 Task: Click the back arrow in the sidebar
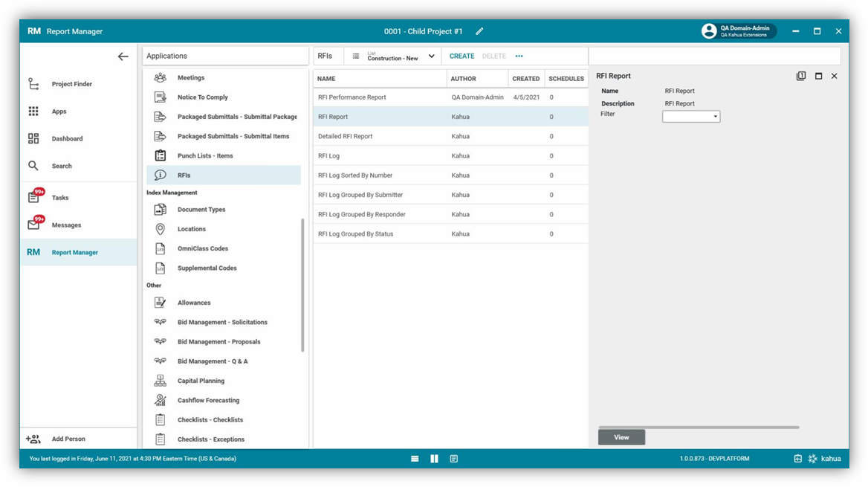(x=123, y=57)
